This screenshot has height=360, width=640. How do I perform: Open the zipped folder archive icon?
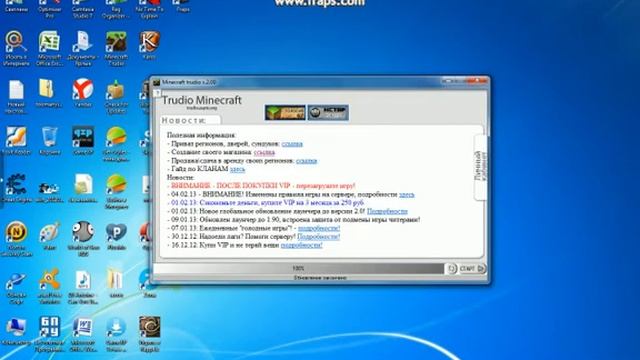[47, 89]
